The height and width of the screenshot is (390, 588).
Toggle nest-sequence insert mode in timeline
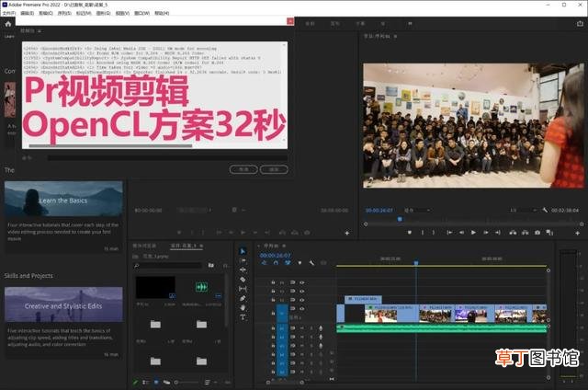click(x=264, y=263)
